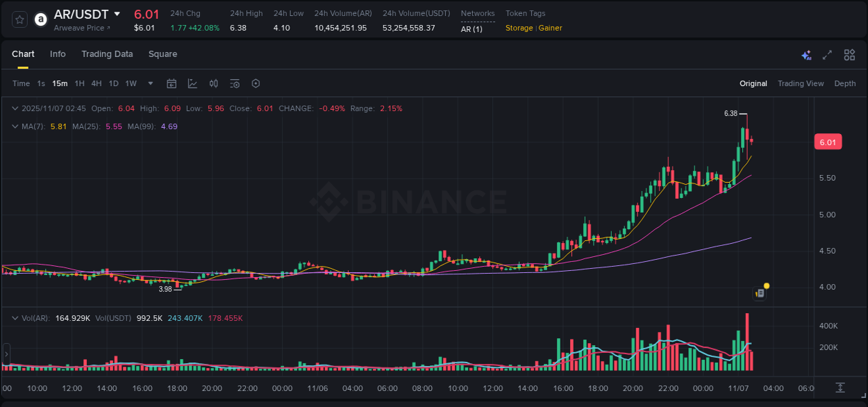Switch to the Trading Data tab

coord(107,54)
